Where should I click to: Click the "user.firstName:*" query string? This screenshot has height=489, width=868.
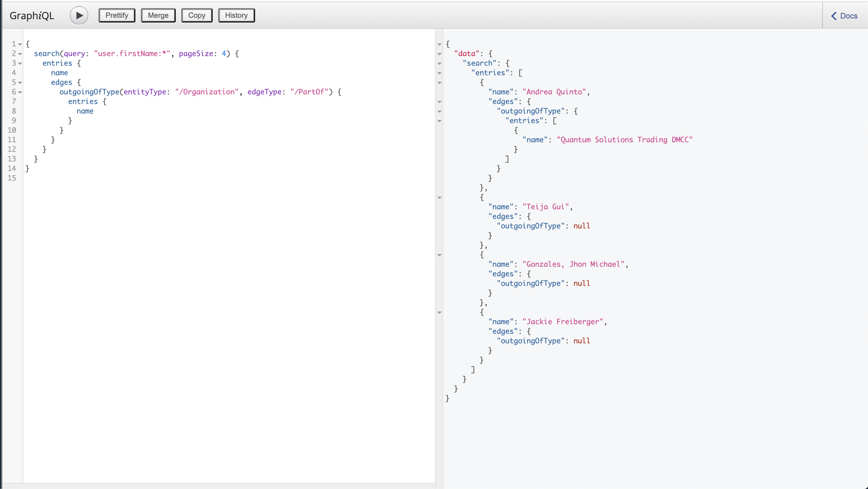point(132,54)
